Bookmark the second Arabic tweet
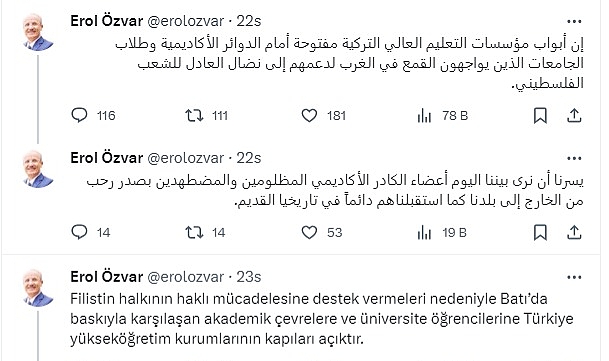 (540, 232)
